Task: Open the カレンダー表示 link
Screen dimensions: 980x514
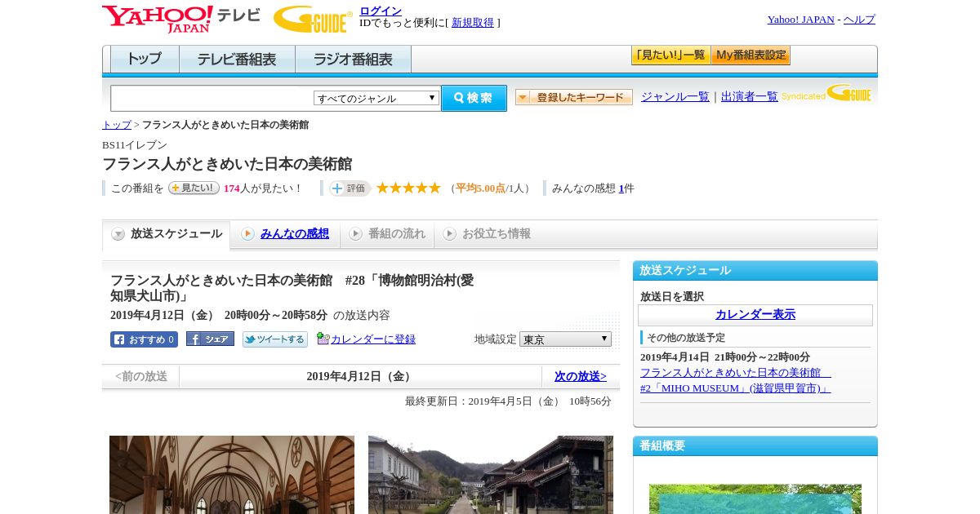Action: 755,315
